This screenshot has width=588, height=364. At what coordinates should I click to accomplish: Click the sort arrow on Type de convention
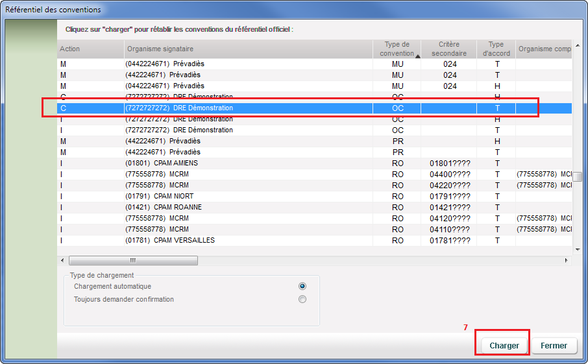[x=417, y=56]
